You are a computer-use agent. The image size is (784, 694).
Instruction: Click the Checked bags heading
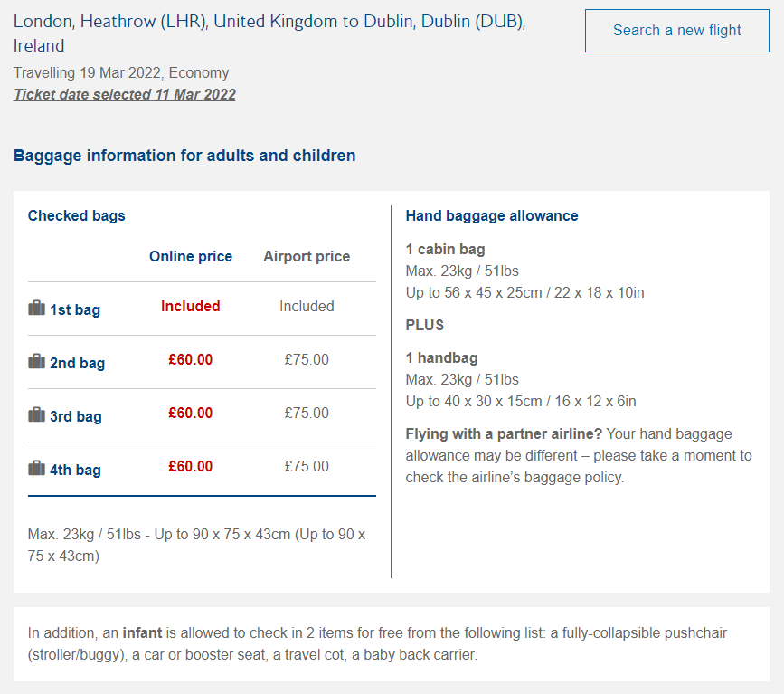click(77, 215)
